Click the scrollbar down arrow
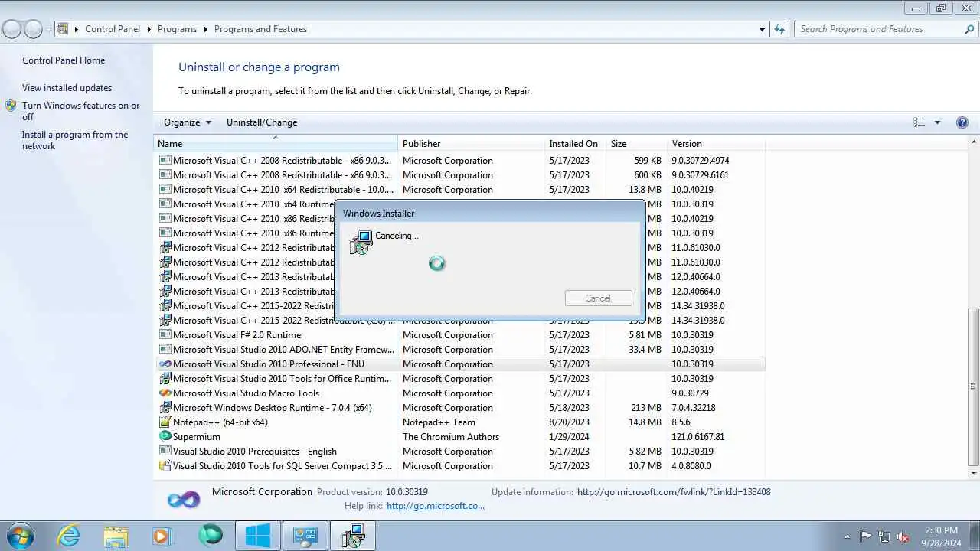Screen dimensions: 980x551 pyautogui.click(x=974, y=474)
